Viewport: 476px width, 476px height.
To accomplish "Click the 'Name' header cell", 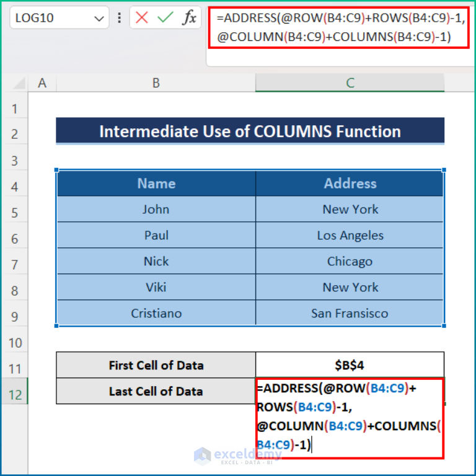I will tap(156, 183).
